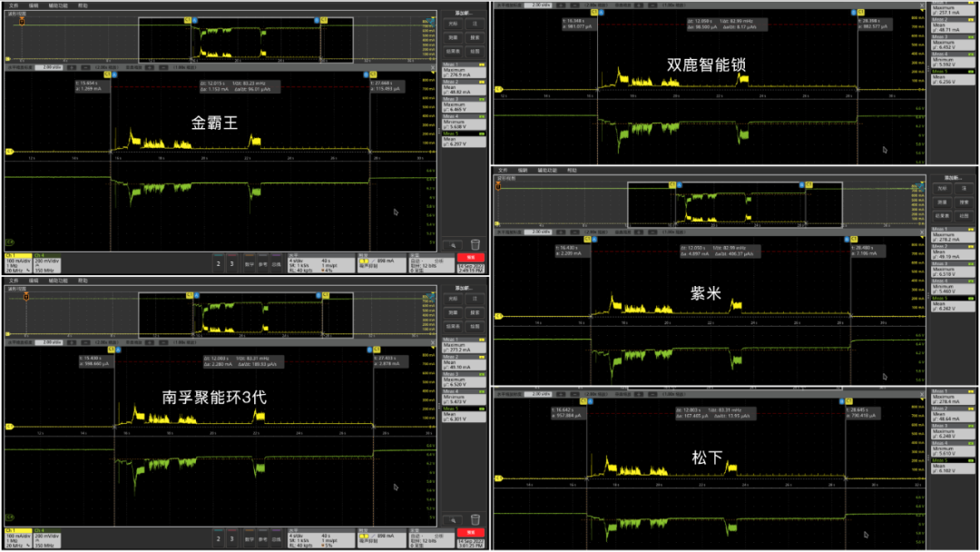Image resolution: width=980 pixels, height=552 pixels.
Task: Click trash can icon in 金霸王 window
Action: [475, 244]
